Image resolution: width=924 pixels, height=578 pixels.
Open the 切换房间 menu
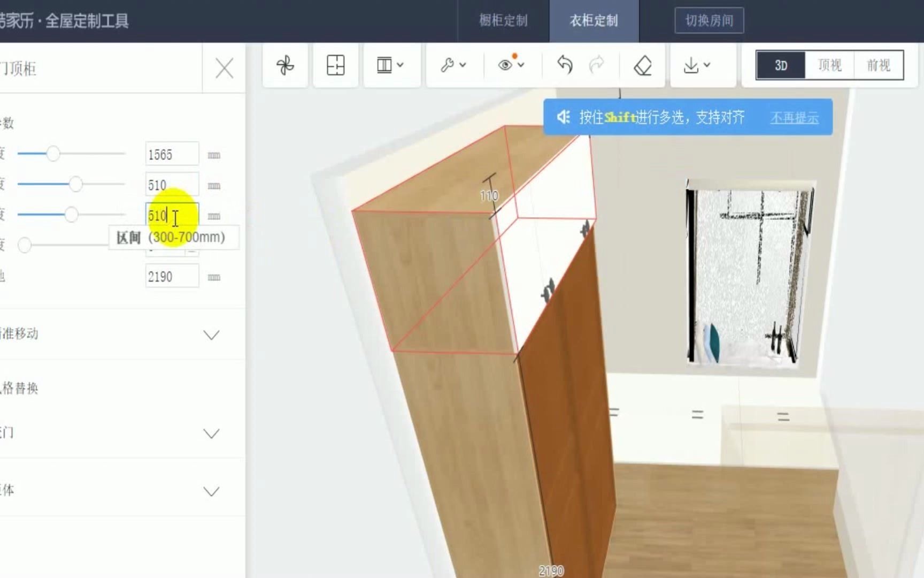tap(710, 20)
